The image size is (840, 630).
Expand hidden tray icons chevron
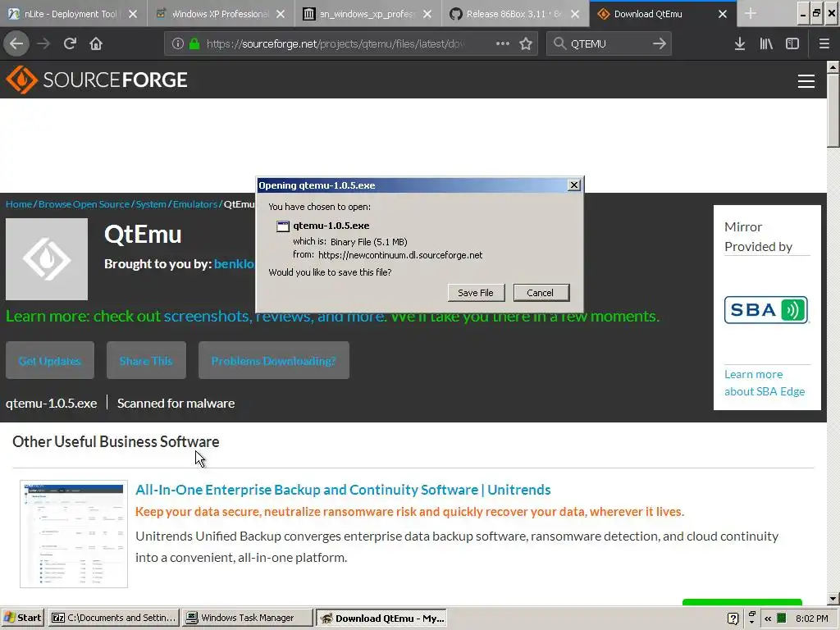coord(768,619)
